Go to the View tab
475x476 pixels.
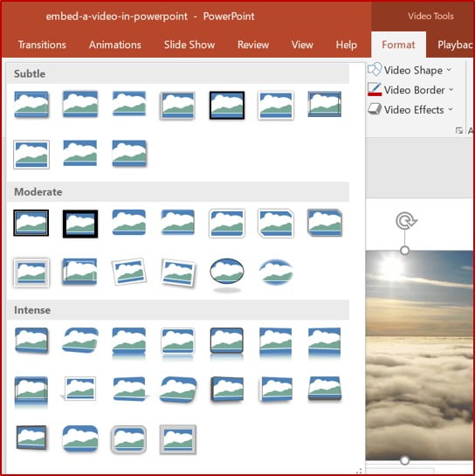tap(302, 45)
